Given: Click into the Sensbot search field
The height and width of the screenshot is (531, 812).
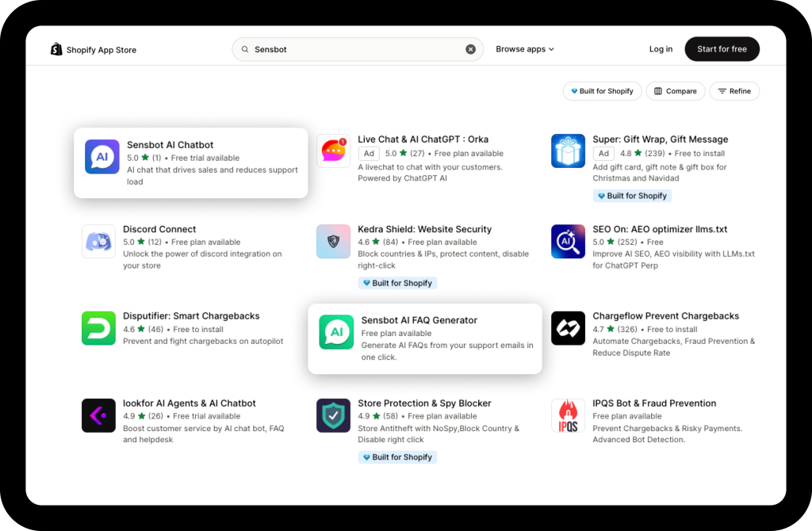Looking at the screenshot, I should point(357,49).
